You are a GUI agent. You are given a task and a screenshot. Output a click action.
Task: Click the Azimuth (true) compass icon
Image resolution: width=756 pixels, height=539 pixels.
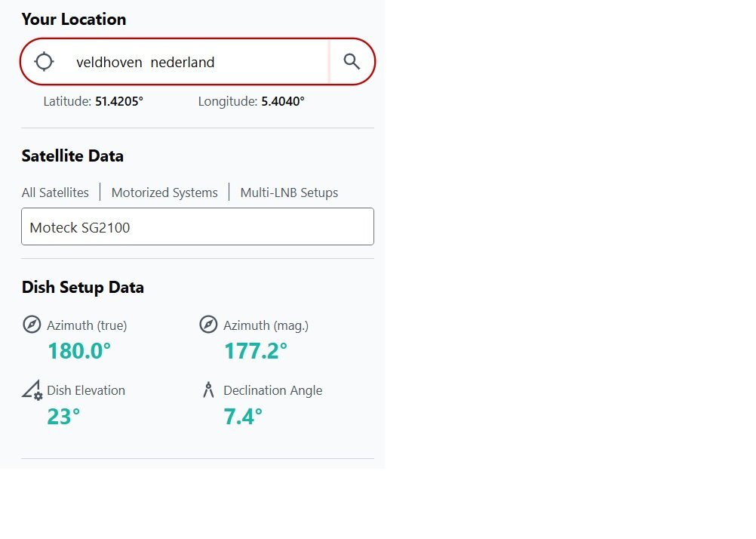(32, 325)
